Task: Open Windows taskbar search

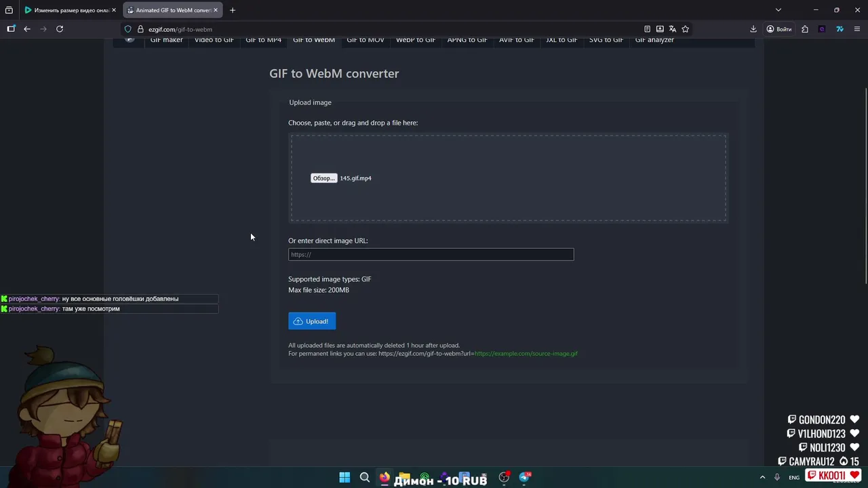Action: pos(365,477)
